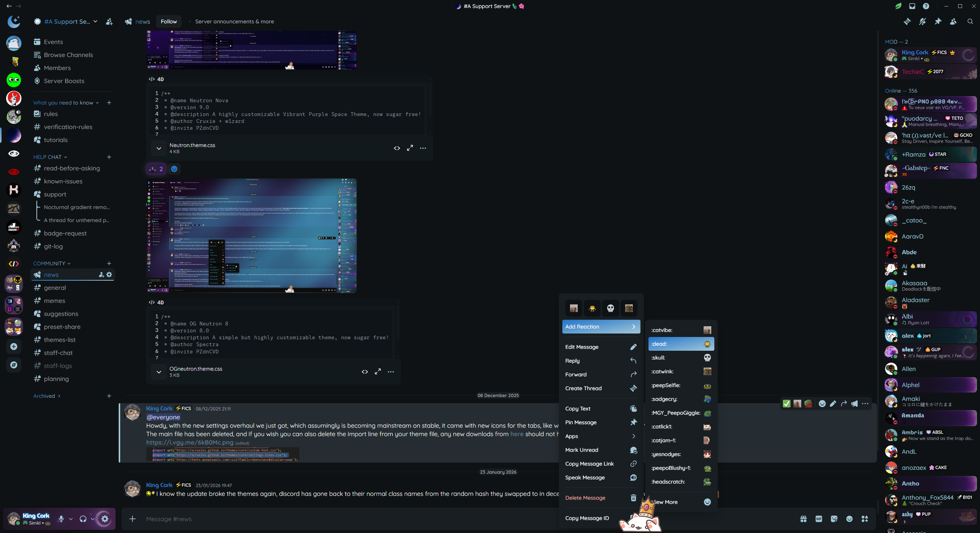Collapse the Neutron.theme.css code preview
Screen dimensions: 980x533
tap(158, 148)
